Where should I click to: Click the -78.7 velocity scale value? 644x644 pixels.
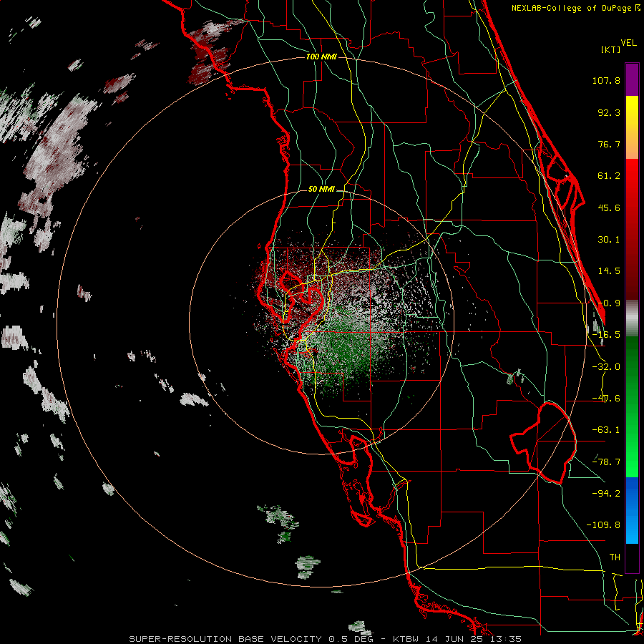click(x=606, y=462)
